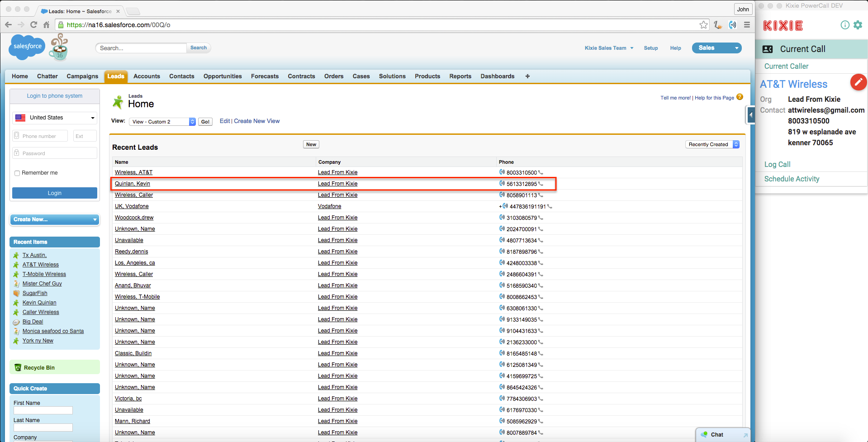Click the browser home icon
Viewport: 868px width, 442px height.
point(46,25)
